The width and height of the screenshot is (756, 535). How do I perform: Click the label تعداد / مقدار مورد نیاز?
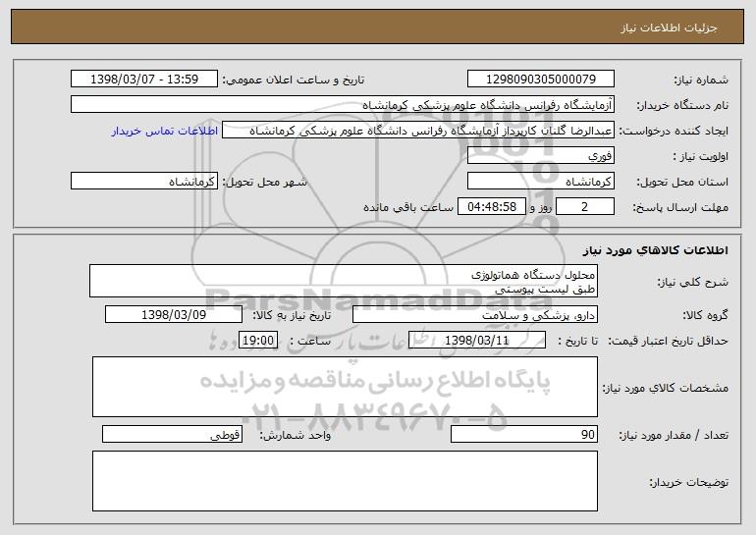pyautogui.click(x=674, y=435)
